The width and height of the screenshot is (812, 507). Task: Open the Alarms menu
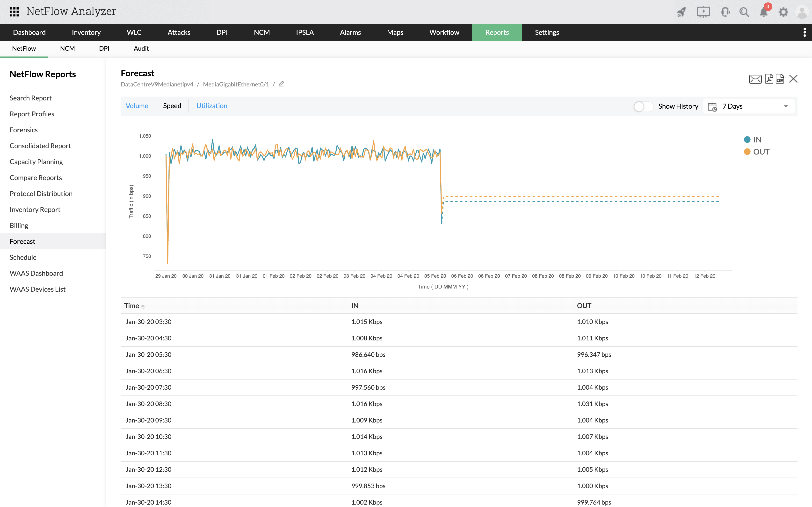[350, 33]
